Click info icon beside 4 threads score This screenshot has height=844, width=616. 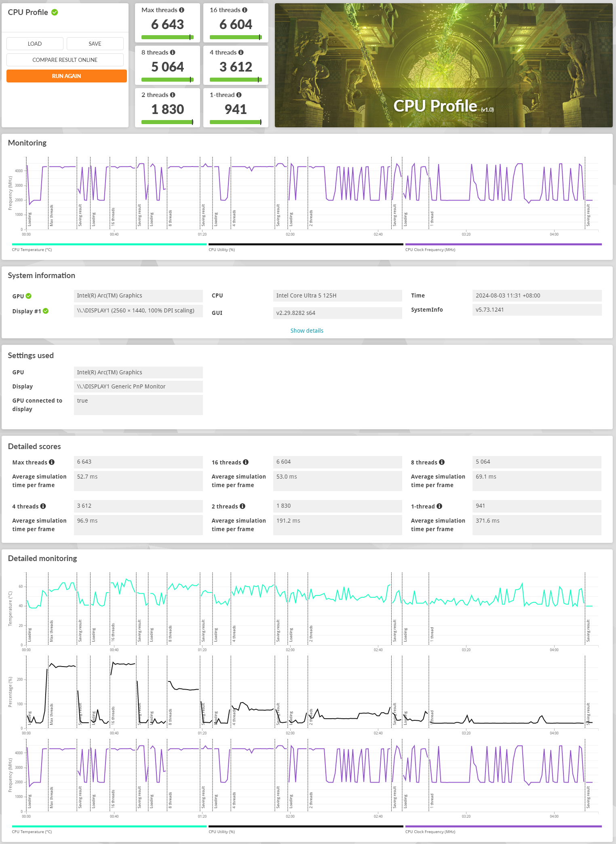241,53
